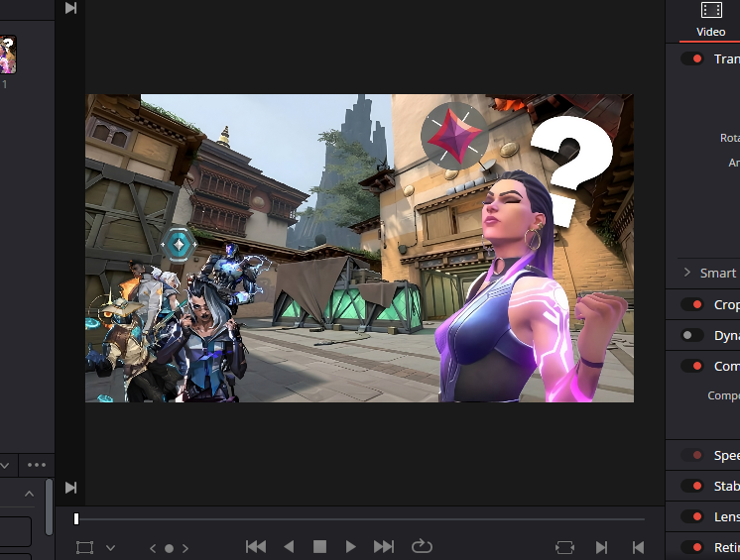Toggle the Lens Correction switch

[692, 516]
